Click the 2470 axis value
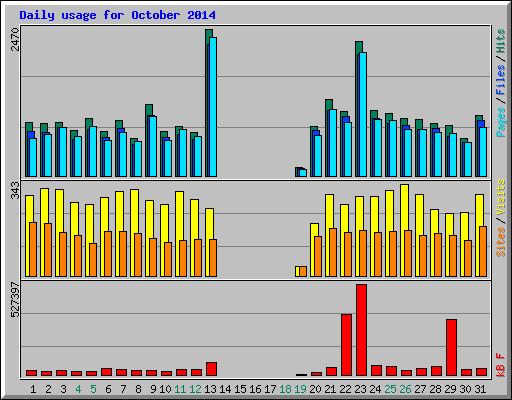This screenshot has width=512, height=400. pos(15,40)
